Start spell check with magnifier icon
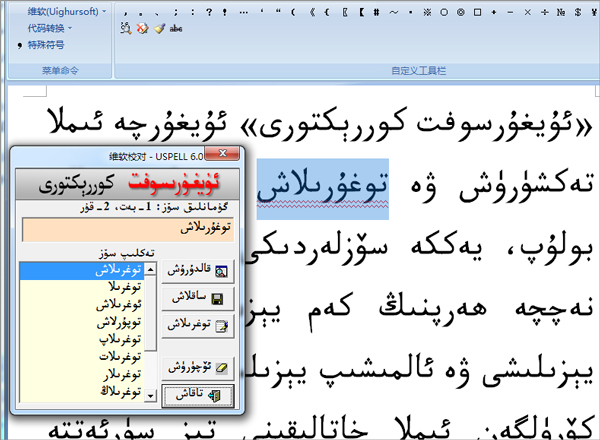Screen dimensions: 600x440 tap(126, 28)
